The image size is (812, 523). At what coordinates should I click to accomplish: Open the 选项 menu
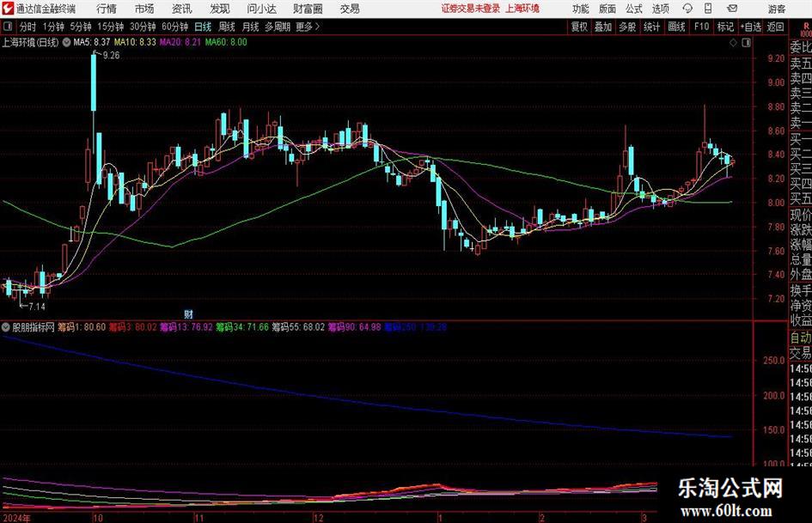(660, 9)
